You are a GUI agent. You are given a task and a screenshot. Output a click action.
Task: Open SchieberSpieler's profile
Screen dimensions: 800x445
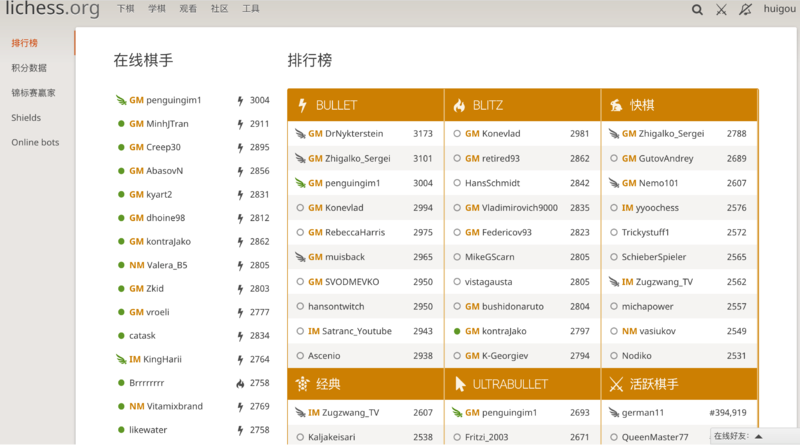[x=654, y=257]
